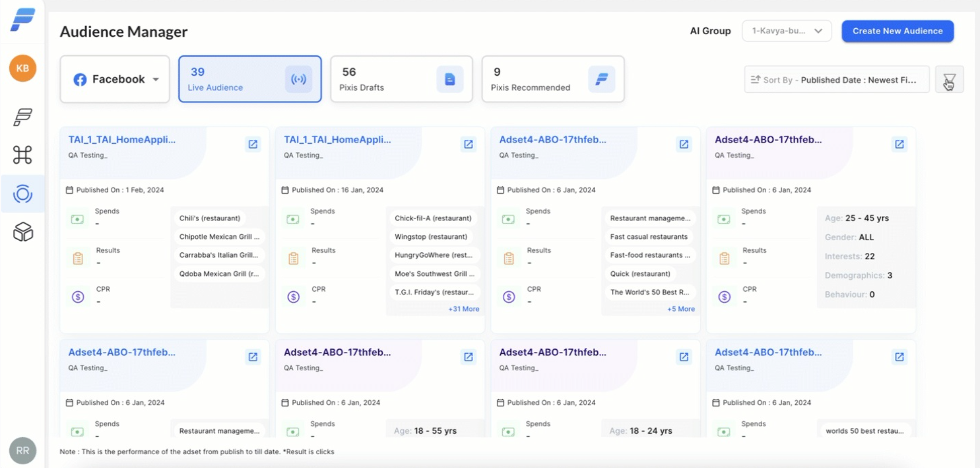980x468 pixels.
Task: Open the command-symbol sidebar icon
Action: (x=23, y=155)
